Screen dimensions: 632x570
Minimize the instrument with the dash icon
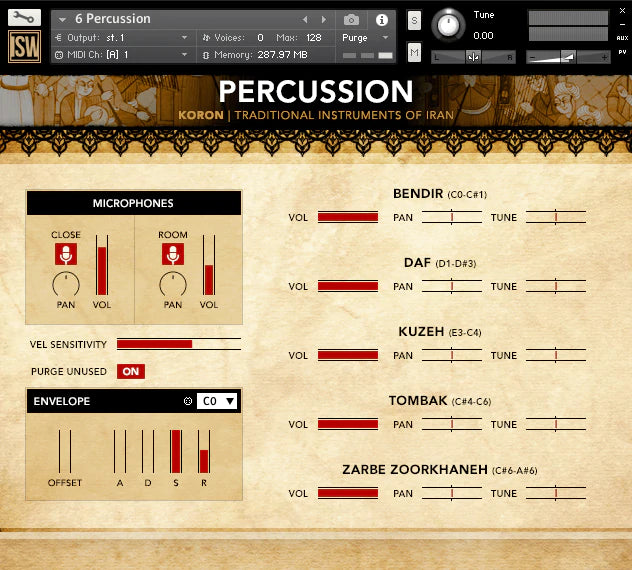[x=622, y=24]
